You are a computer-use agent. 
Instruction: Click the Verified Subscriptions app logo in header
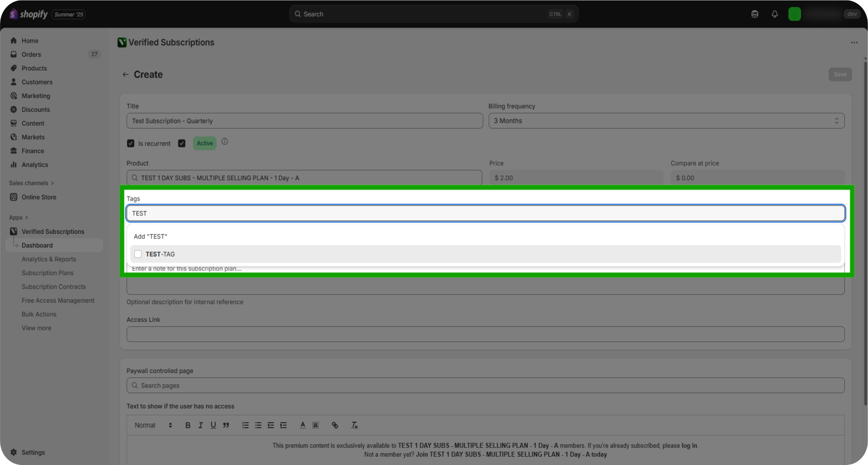tap(122, 42)
